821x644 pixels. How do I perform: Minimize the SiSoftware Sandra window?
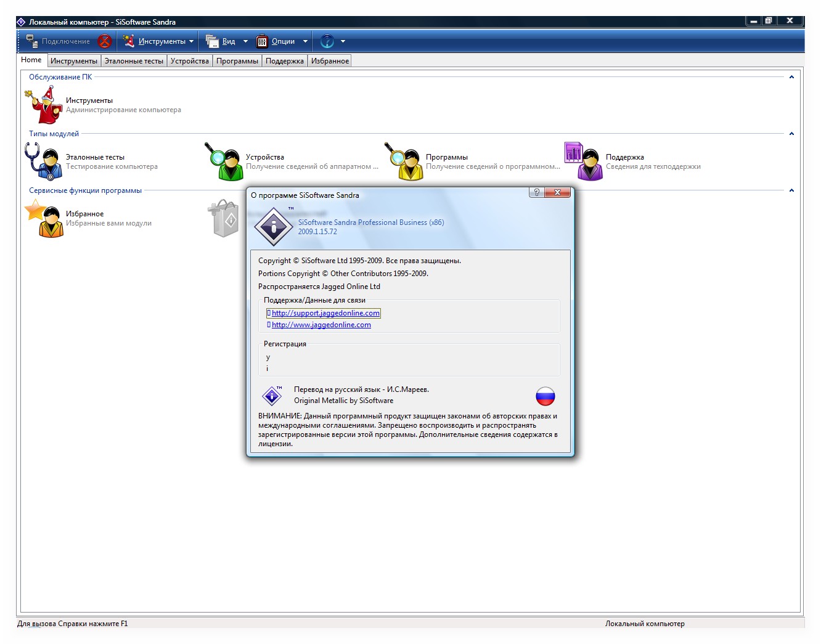tap(753, 20)
